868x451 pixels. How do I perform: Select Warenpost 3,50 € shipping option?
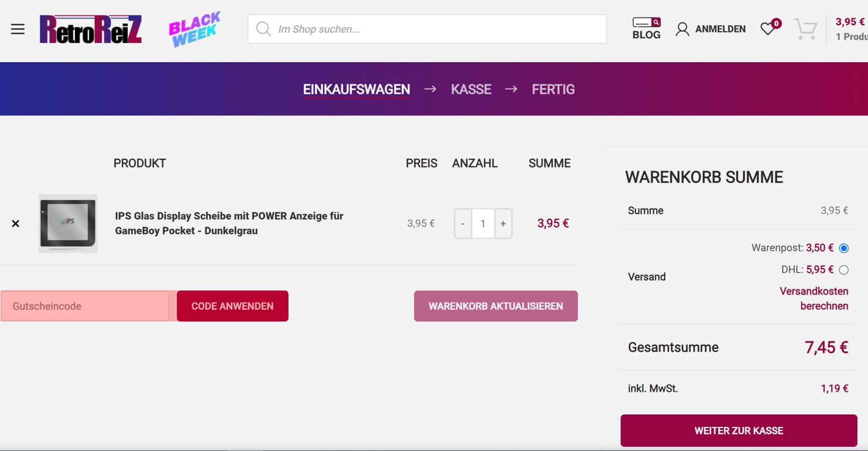[844, 248]
